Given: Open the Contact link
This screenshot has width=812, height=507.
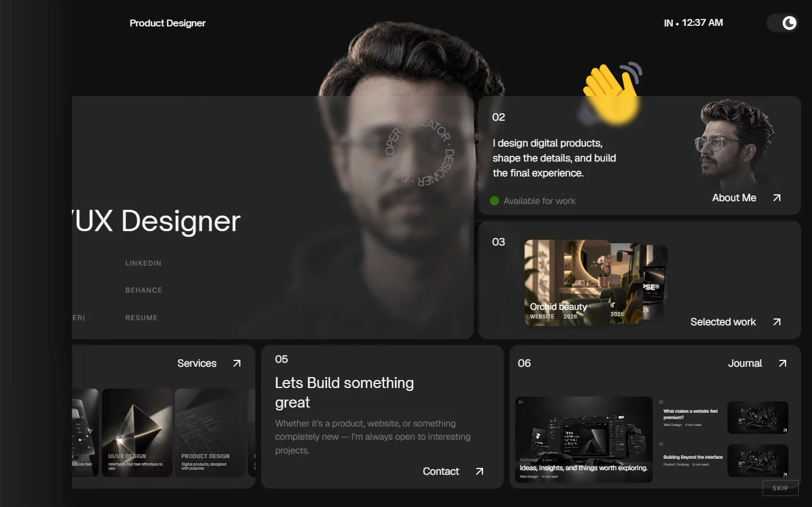Looking at the screenshot, I should click(441, 471).
